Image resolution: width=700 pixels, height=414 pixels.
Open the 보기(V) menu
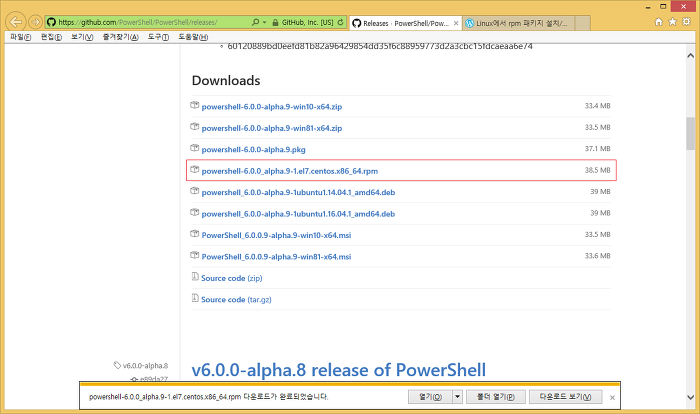tap(82, 37)
